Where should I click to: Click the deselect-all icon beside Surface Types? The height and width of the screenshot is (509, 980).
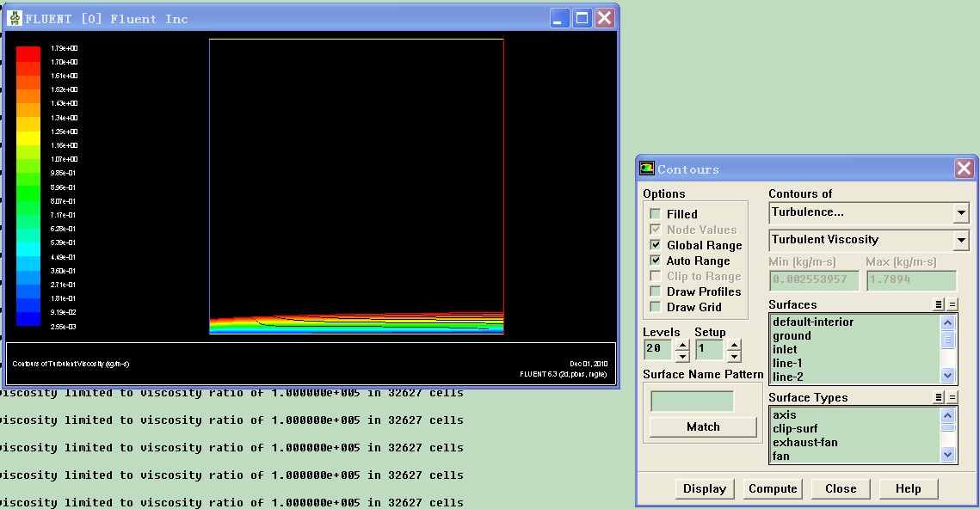952,397
